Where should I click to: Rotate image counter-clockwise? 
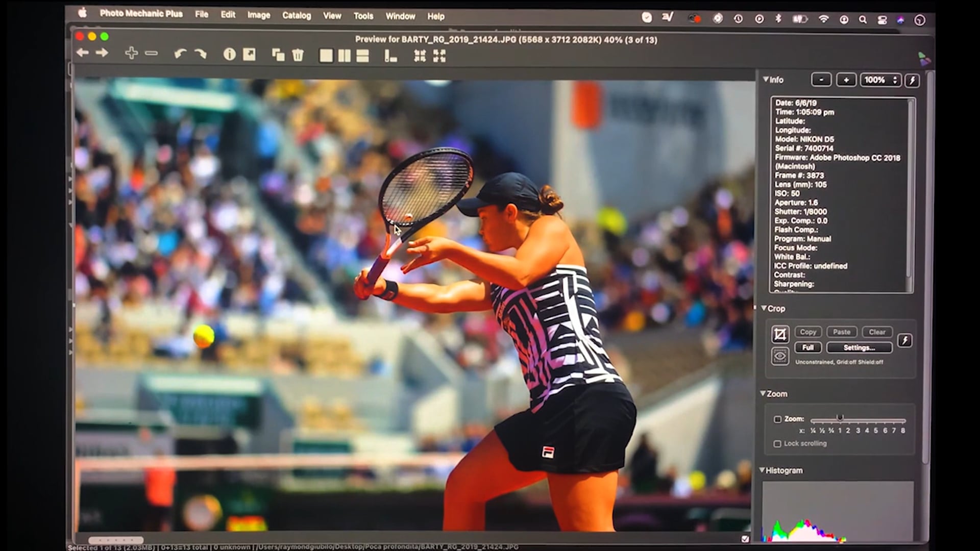pyautogui.click(x=180, y=54)
